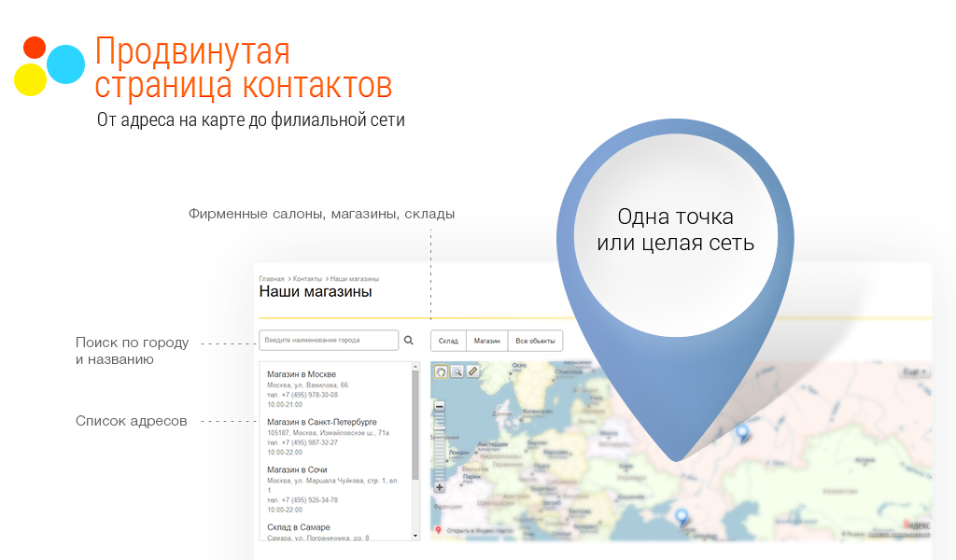
Task: Switch to the Склад filter tab
Action: (x=448, y=341)
